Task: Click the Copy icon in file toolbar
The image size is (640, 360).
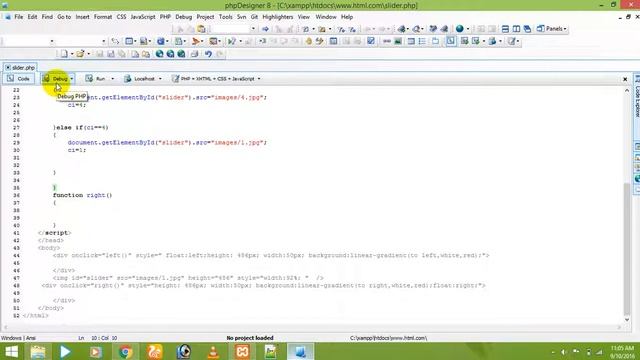Action: 135,54
